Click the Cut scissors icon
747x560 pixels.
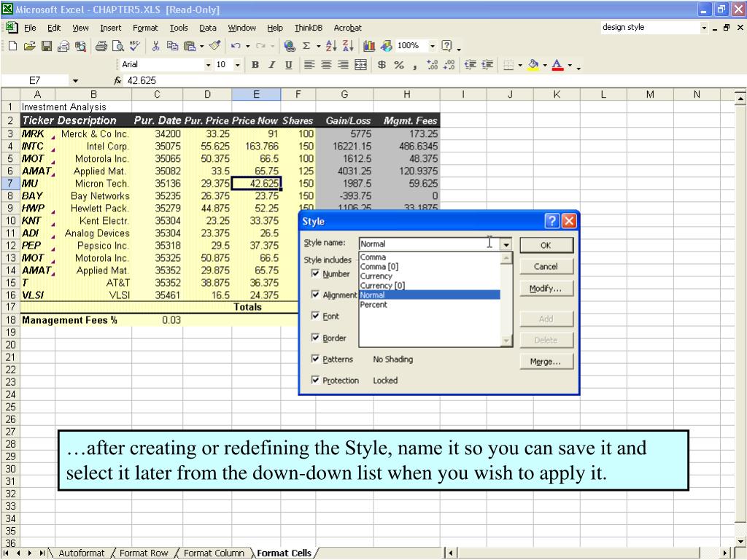(155, 46)
